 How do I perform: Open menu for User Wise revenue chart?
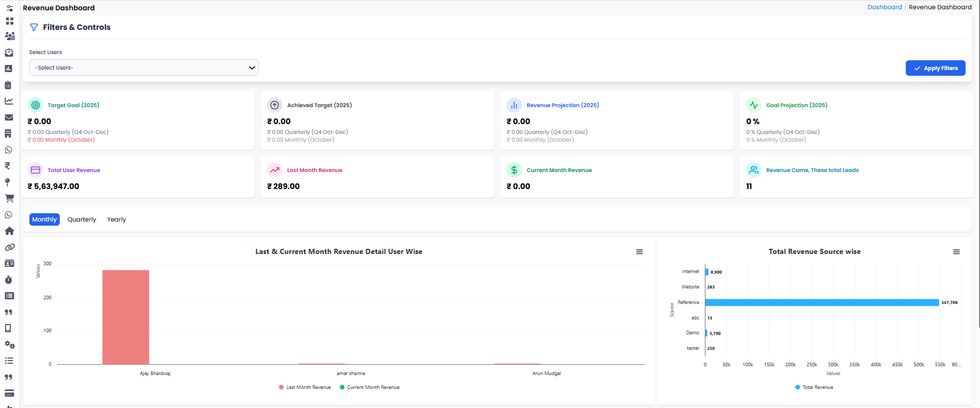tap(639, 252)
